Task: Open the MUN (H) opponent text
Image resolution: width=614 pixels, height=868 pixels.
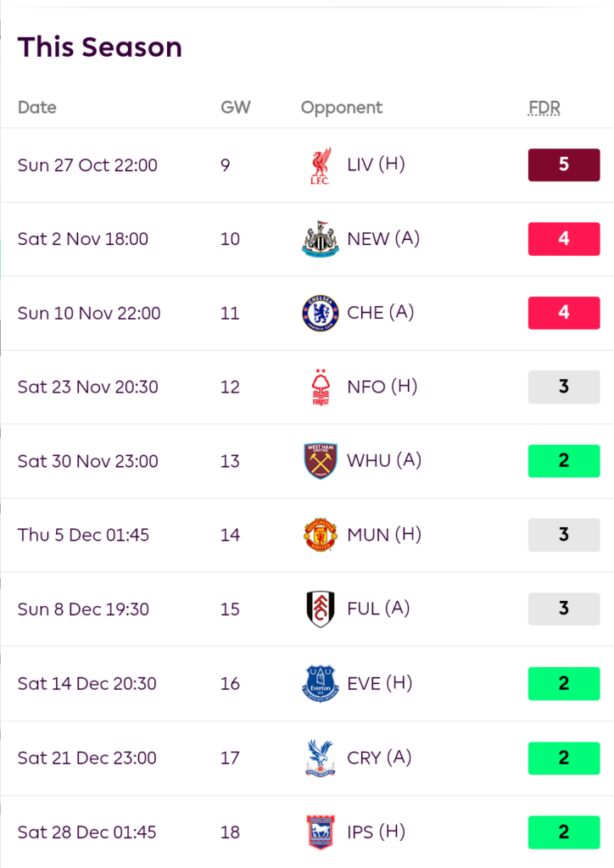Action: click(384, 535)
